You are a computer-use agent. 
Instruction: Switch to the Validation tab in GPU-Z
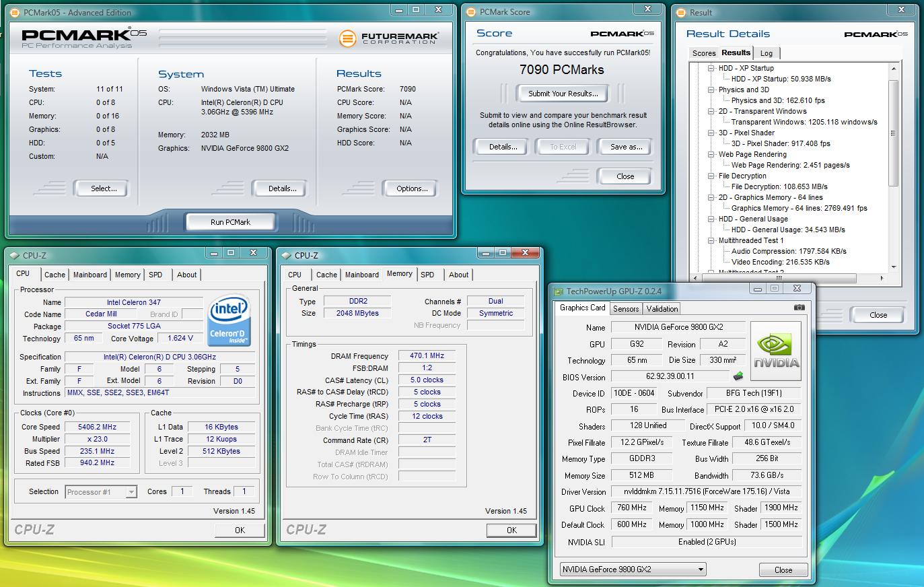pos(662,309)
